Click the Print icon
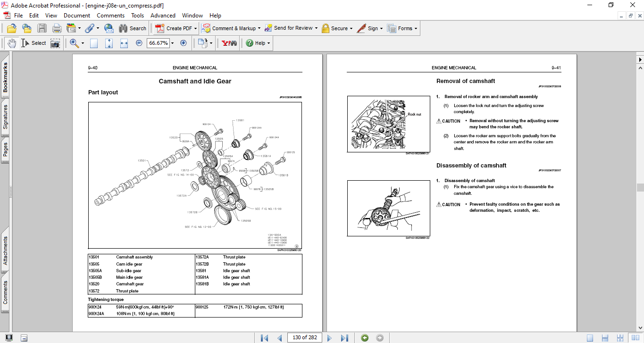Viewport: 644px width, 343px height. click(x=57, y=28)
